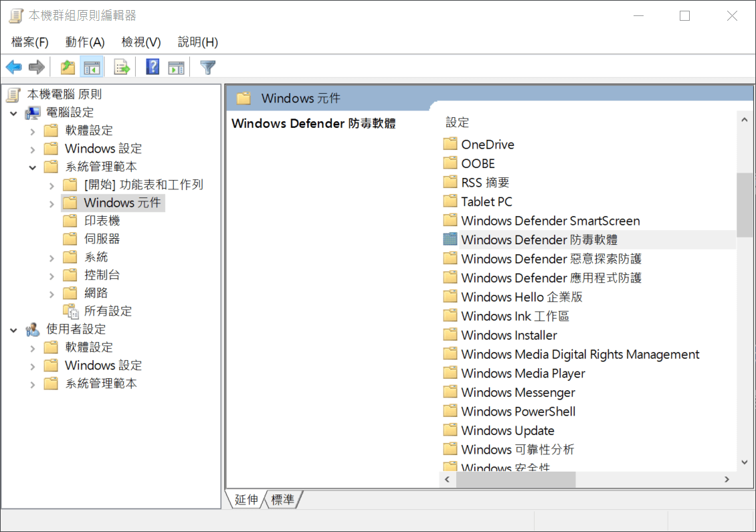Click the Filter funnel toolbar icon
The width and height of the screenshot is (756, 532).
click(208, 67)
